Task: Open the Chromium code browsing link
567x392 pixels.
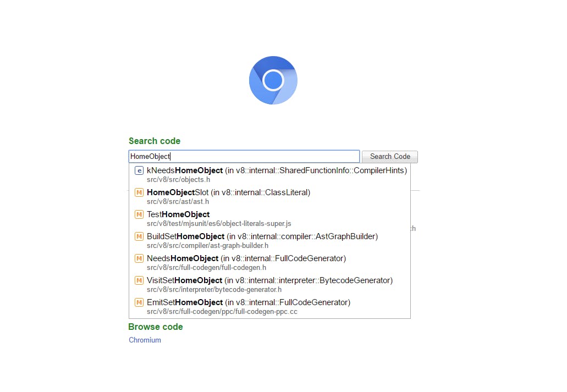Action: [x=145, y=340]
